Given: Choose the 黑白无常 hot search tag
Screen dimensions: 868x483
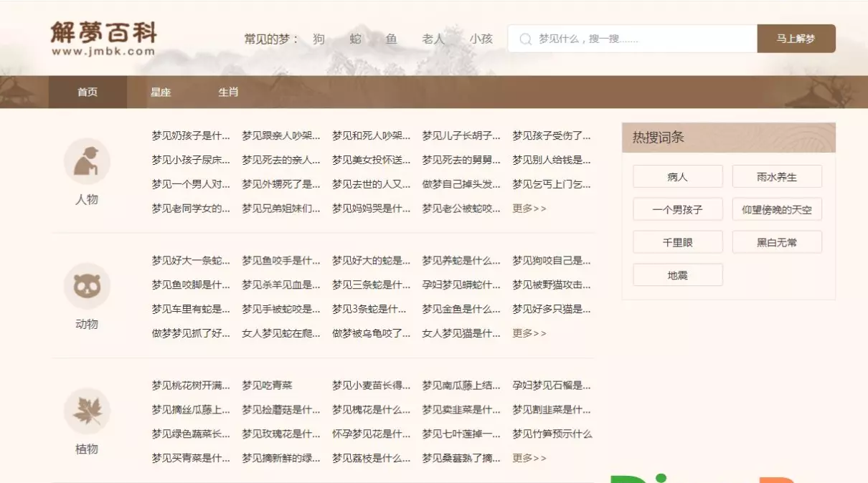Looking at the screenshot, I should coord(777,243).
